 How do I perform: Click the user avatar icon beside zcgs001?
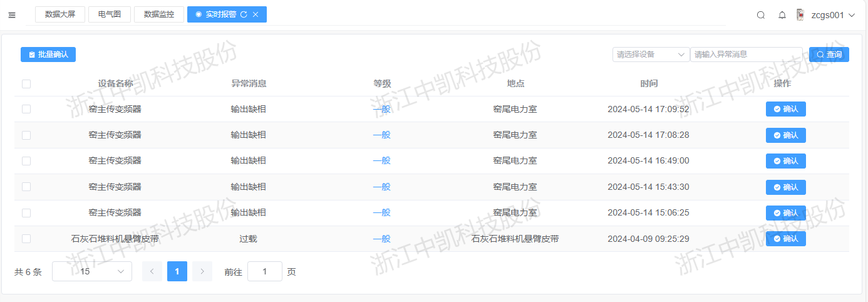pyautogui.click(x=800, y=15)
